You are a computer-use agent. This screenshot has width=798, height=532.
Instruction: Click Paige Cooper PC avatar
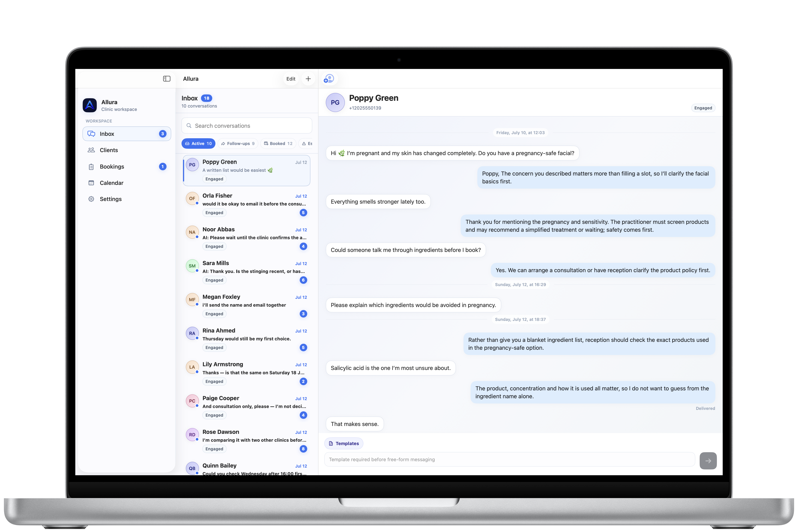(x=192, y=401)
